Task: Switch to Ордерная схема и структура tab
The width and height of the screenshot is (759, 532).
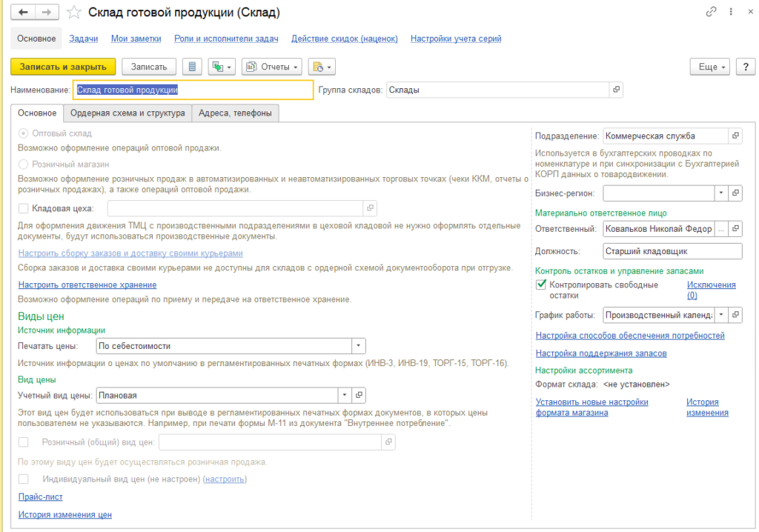Action: pos(127,113)
